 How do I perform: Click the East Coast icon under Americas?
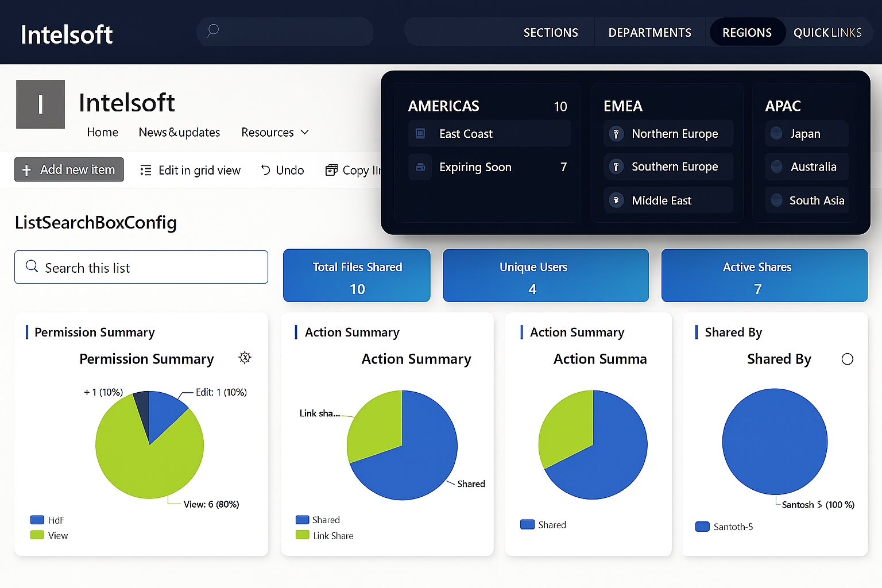(x=420, y=134)
